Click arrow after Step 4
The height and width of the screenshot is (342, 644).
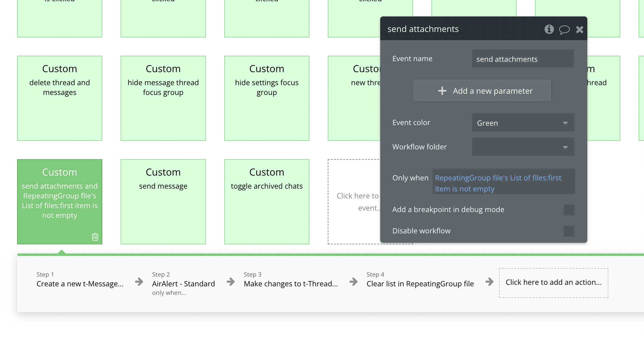coord(490,281)
